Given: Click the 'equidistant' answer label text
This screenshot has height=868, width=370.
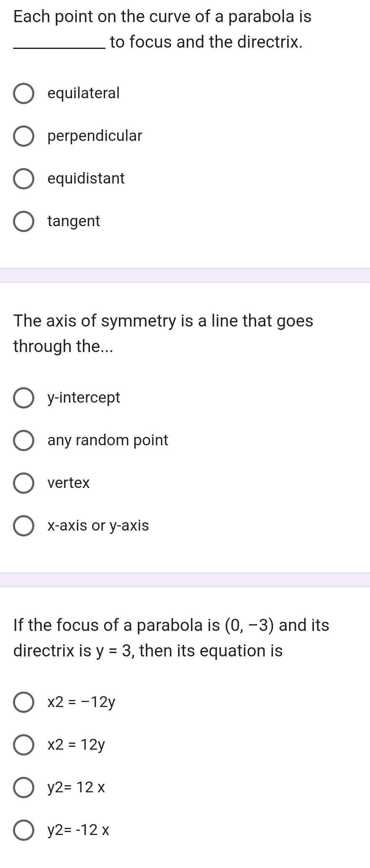Looking at the screenshot, I should click(x=86, y=179).
